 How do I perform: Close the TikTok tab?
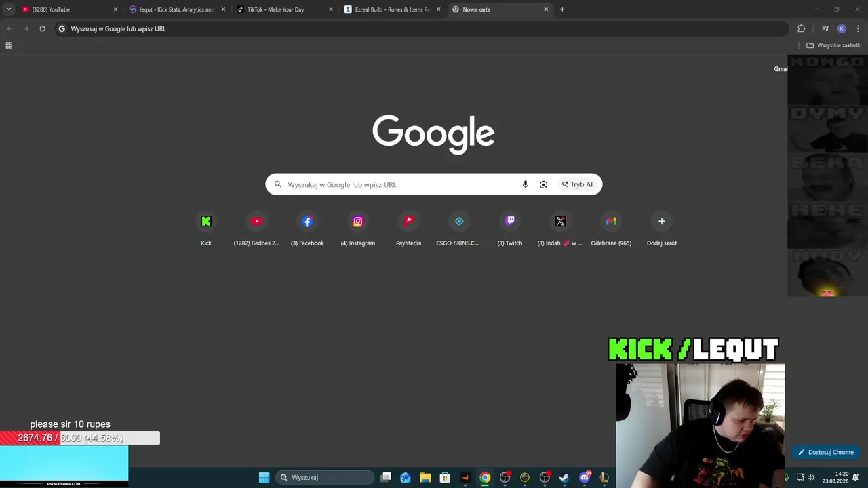[x=331, y=9]
